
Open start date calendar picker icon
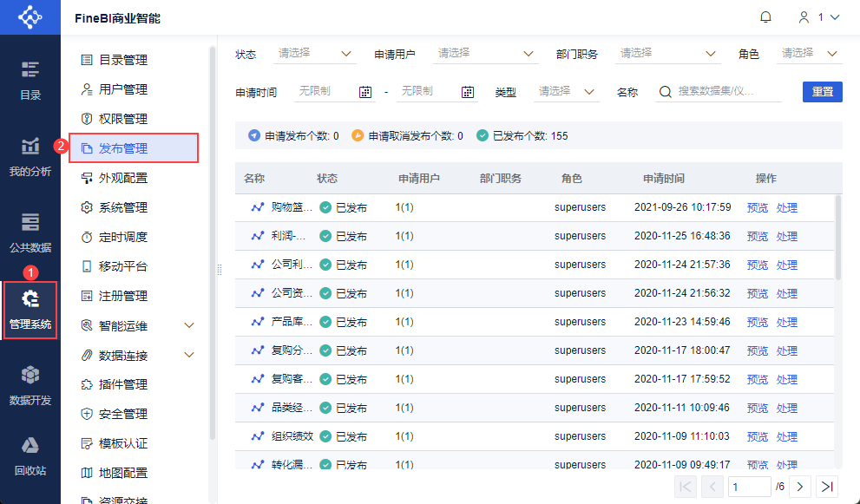click(365, 92)
